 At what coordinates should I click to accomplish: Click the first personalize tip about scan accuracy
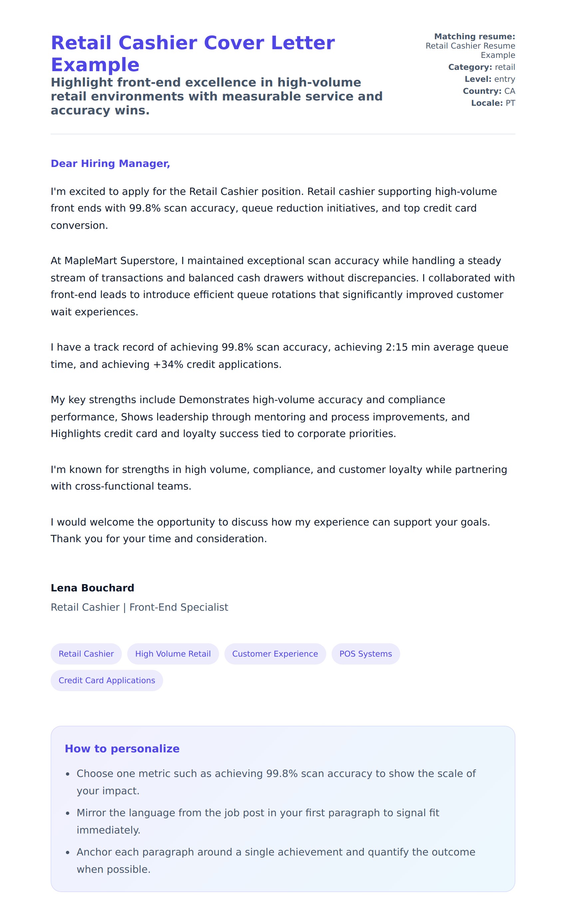tap(276, 782)
